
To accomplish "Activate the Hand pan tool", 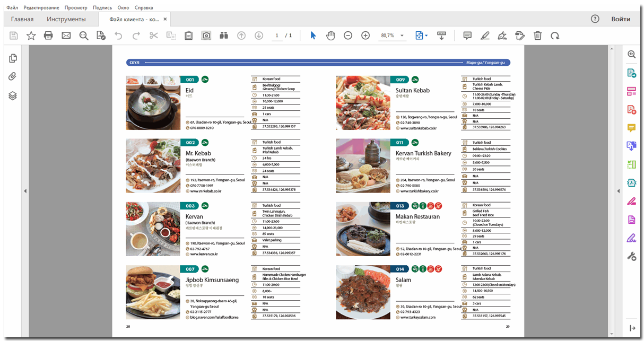I will click(x=330, y=36).
